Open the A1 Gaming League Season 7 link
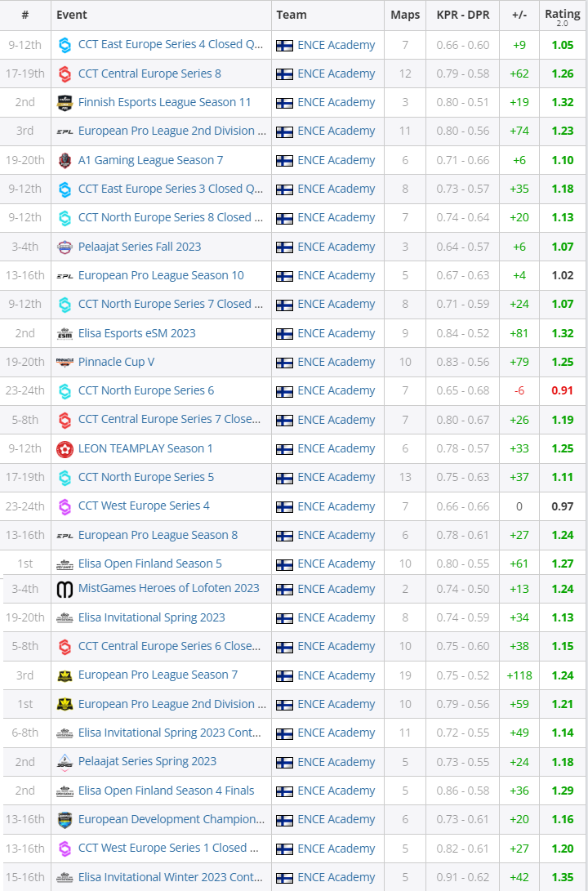The height and width of the screenshot is (891, 588). click(x=150, y=160)
